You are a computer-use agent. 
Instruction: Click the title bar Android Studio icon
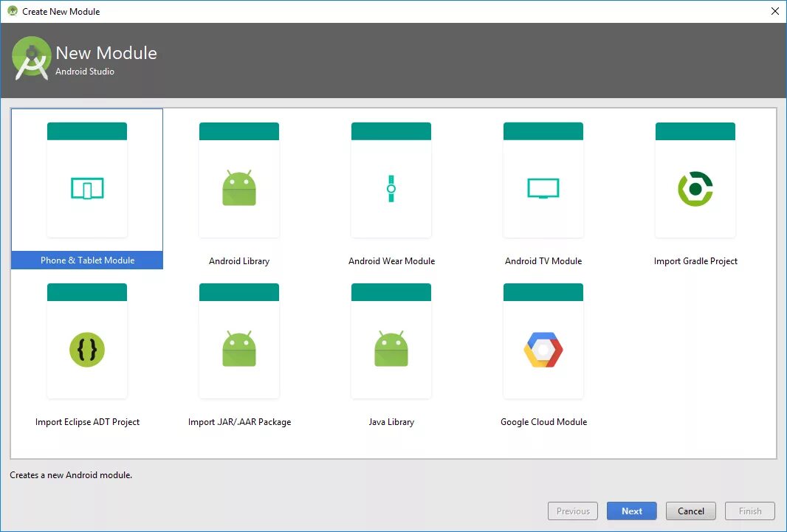click(x=13, y=11)
